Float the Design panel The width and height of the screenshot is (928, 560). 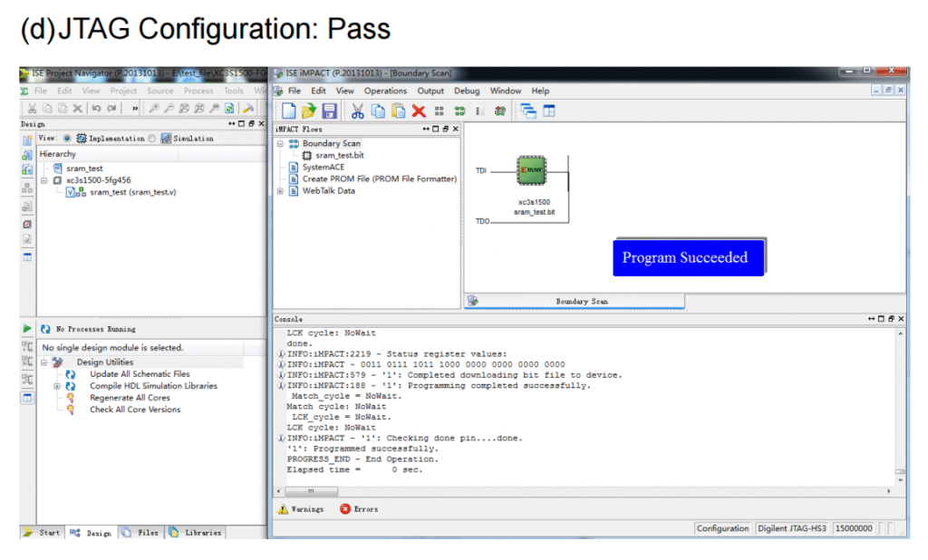(x=252, y=124)
